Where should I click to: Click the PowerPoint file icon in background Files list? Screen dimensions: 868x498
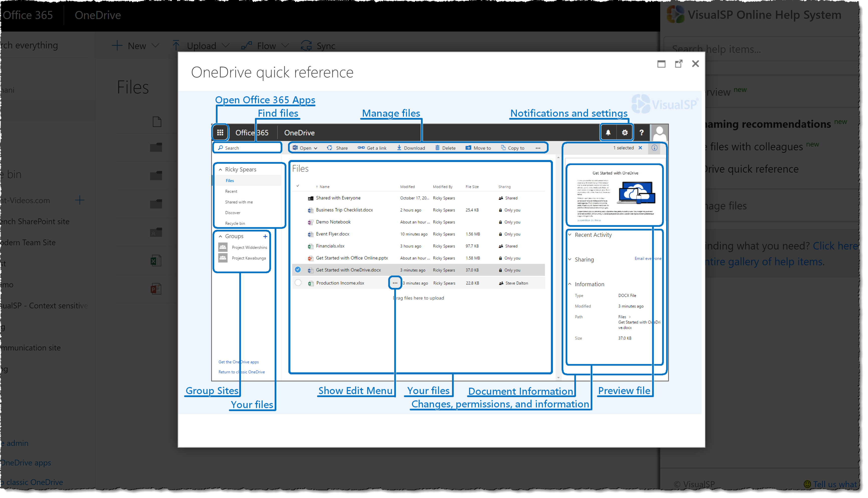point(156,290)
